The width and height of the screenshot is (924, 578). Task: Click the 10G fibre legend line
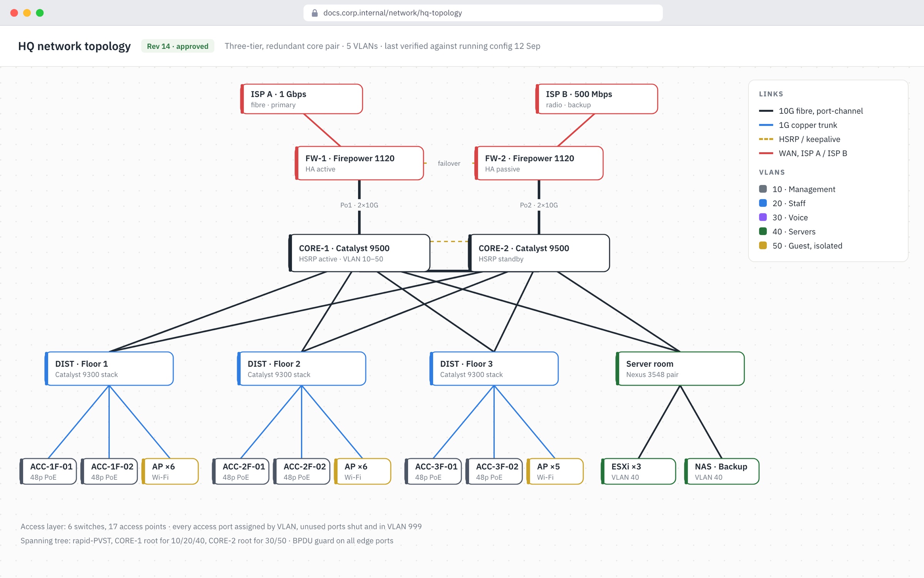[x=766, y=111]
